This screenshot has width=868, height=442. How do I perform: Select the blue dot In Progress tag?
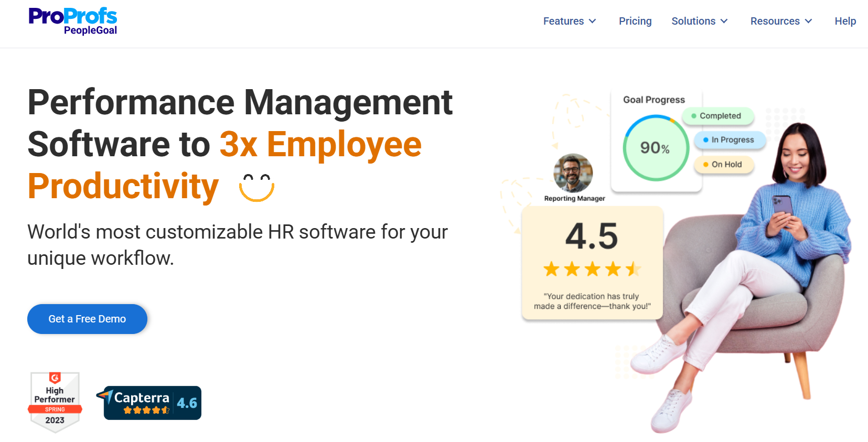(729, 140)
